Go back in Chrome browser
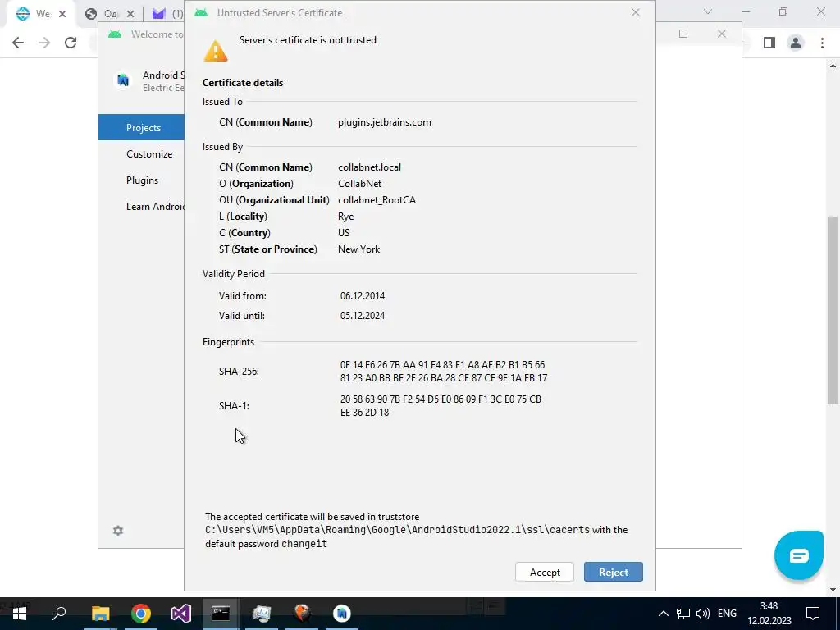Screen dimensions: 840x630 point(18,43)
